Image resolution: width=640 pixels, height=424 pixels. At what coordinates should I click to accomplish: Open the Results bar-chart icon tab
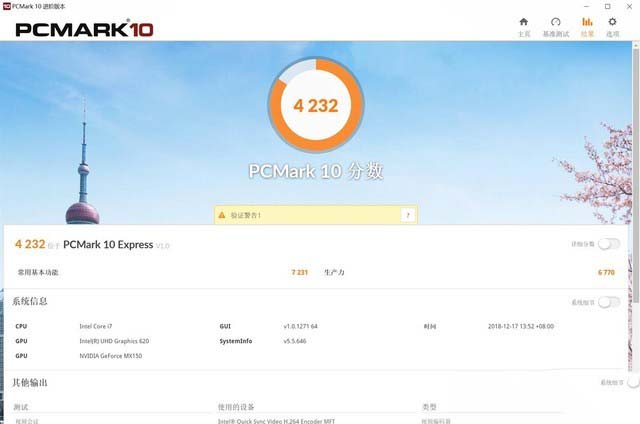coord(587,22)
